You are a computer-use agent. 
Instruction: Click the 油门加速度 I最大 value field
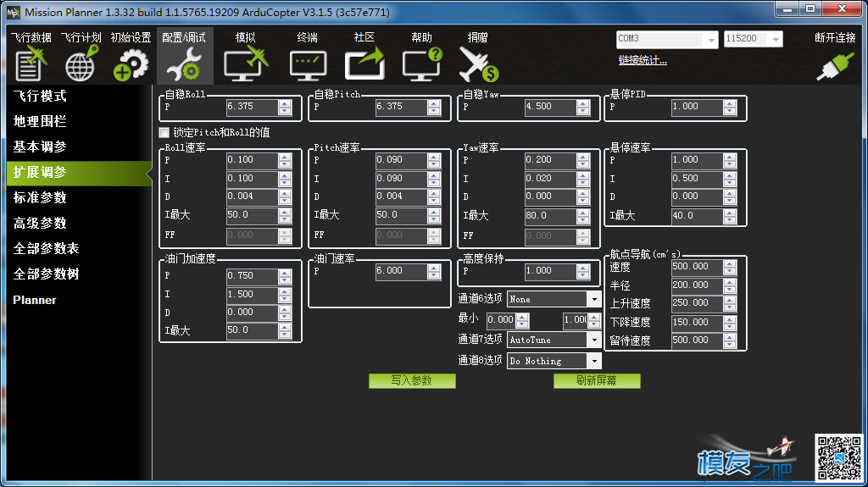click(x=252, y=330)
